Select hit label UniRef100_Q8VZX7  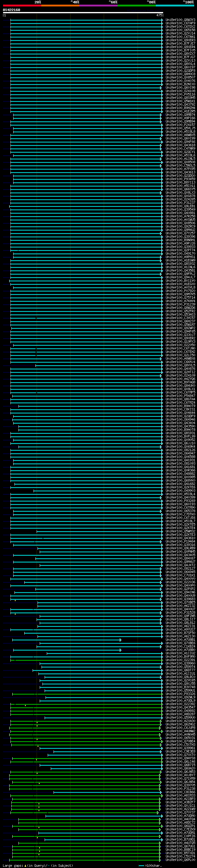click(180, 54)
